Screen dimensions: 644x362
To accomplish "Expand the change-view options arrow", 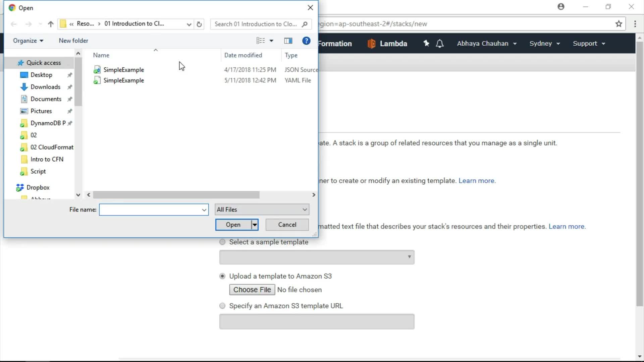I will coord(271,41).
